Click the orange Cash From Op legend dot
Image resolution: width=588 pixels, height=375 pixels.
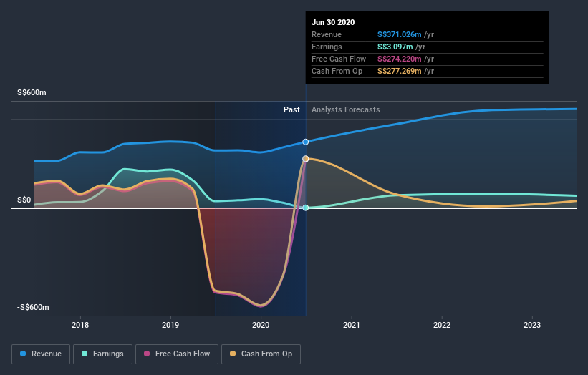click(234, 354)
